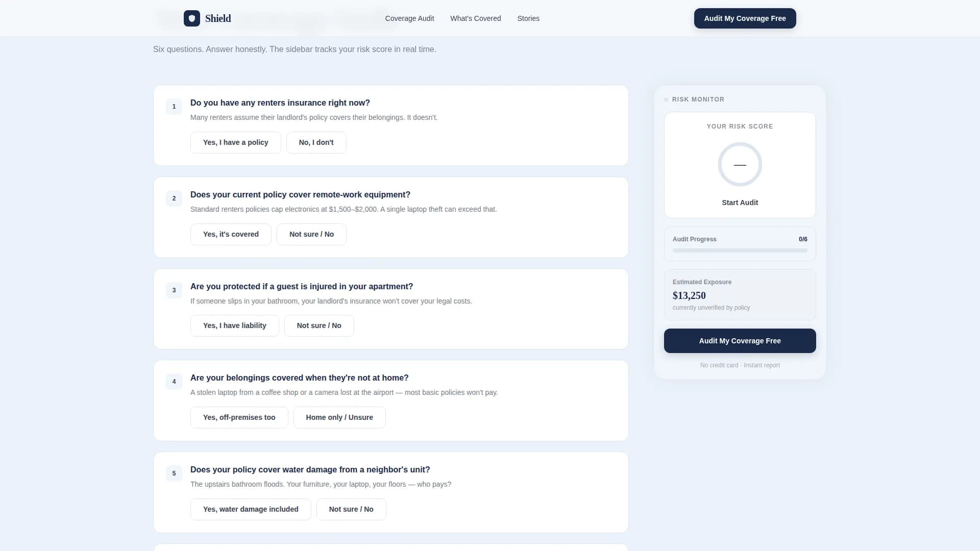Click header Audit My Coverage Free button
This screenshot has height=551, width=980.
click(x=745, y=18)
